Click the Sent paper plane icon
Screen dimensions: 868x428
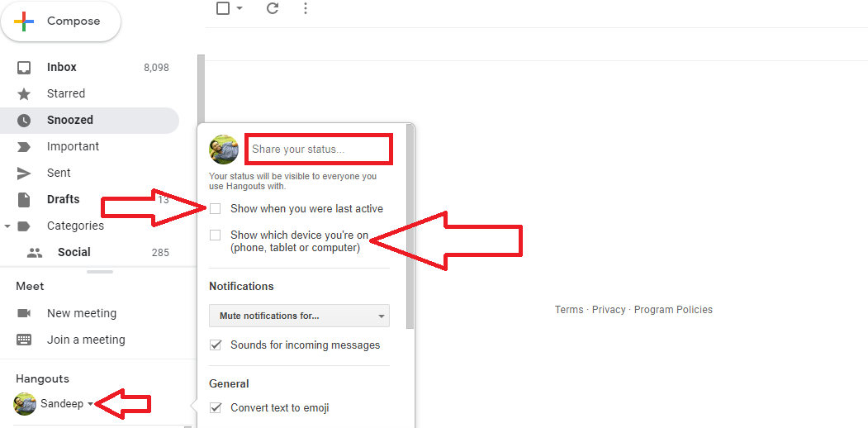[24, 174]
